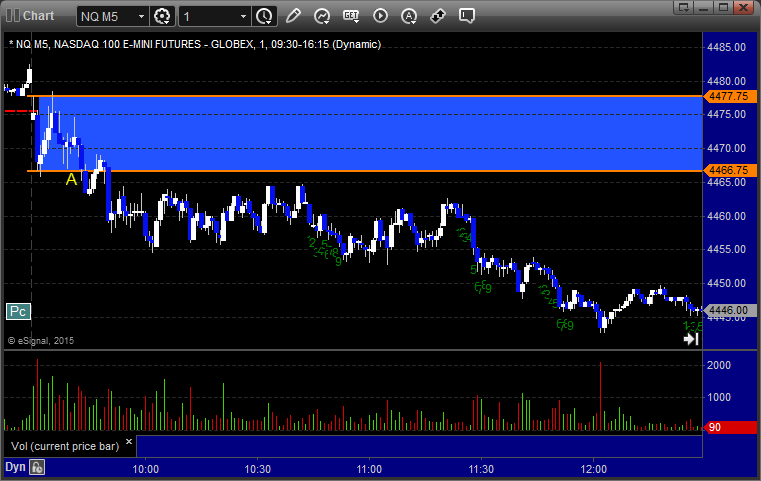Open the GET studies menu
The height and width of the screenshot is (481, 761).
351,16
